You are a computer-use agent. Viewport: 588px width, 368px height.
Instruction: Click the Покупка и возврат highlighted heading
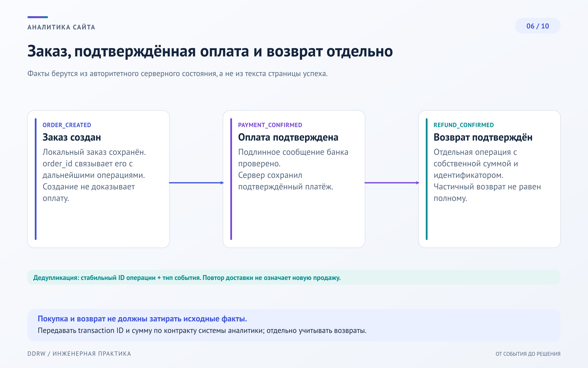[x=142, y=319]
